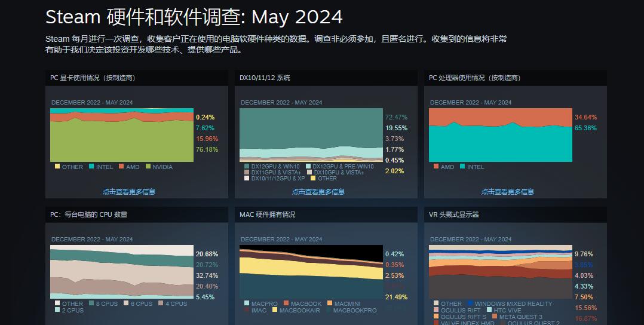Open the CPU count per computer area chart
The image size is (644, 325).
[122, 271]
